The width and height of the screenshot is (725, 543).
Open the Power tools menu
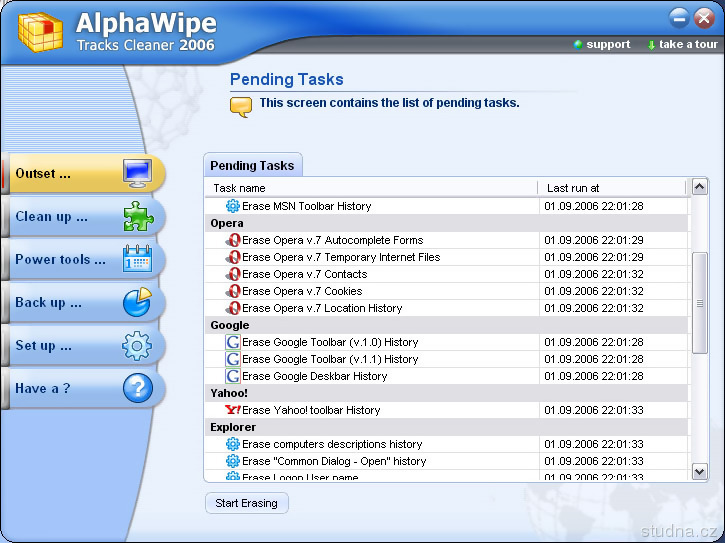pyautogui.click(x=60, y=260)
